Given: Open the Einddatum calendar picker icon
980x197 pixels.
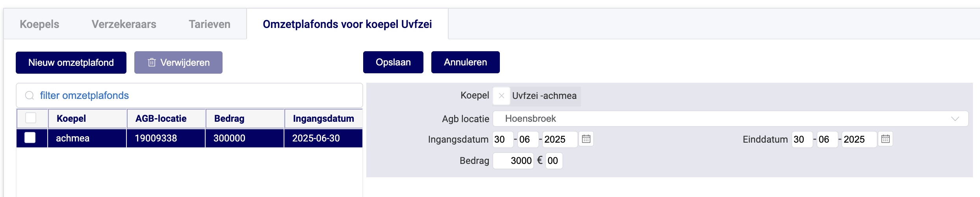Looking at the screenshot, I should 885,139.
